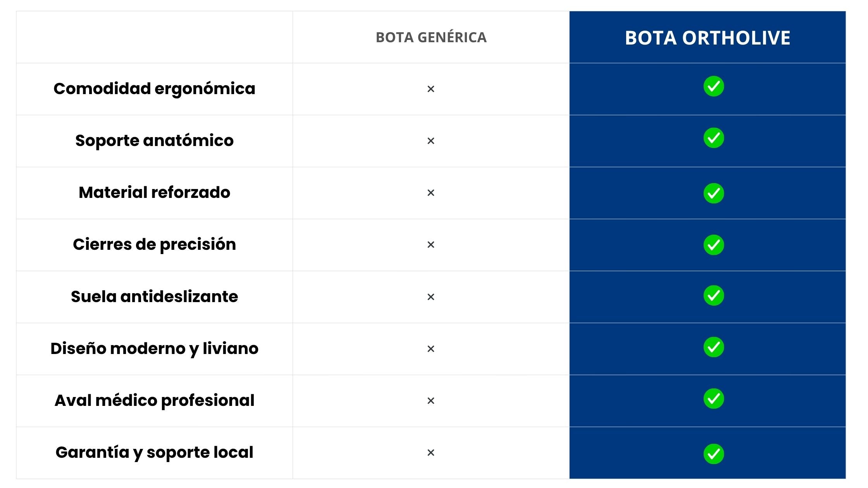The width and height of the screenshot is (868, 488).
Task: Click the Aval médico profesional text
Action: (154, 400)
